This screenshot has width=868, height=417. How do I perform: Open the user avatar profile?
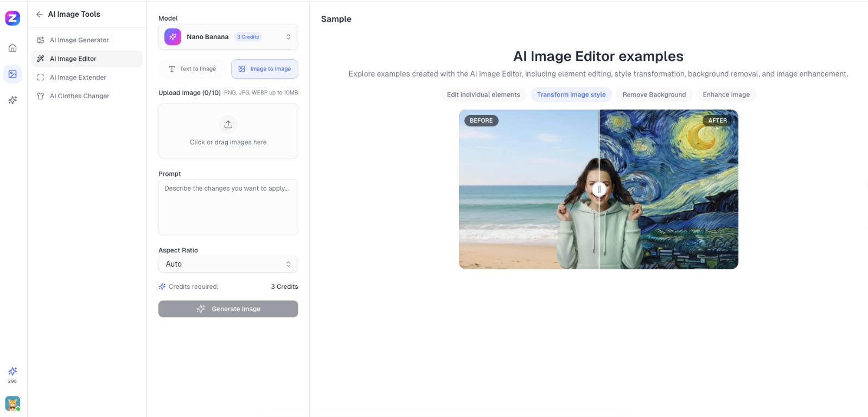12,403
